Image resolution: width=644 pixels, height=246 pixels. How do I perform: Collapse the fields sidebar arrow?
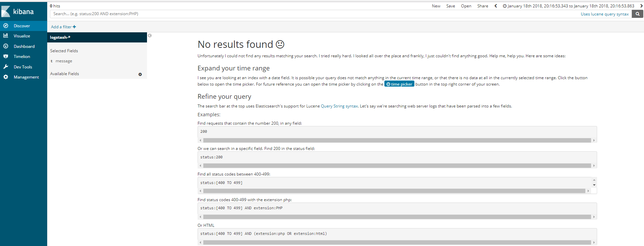click(x=150, y=35)
